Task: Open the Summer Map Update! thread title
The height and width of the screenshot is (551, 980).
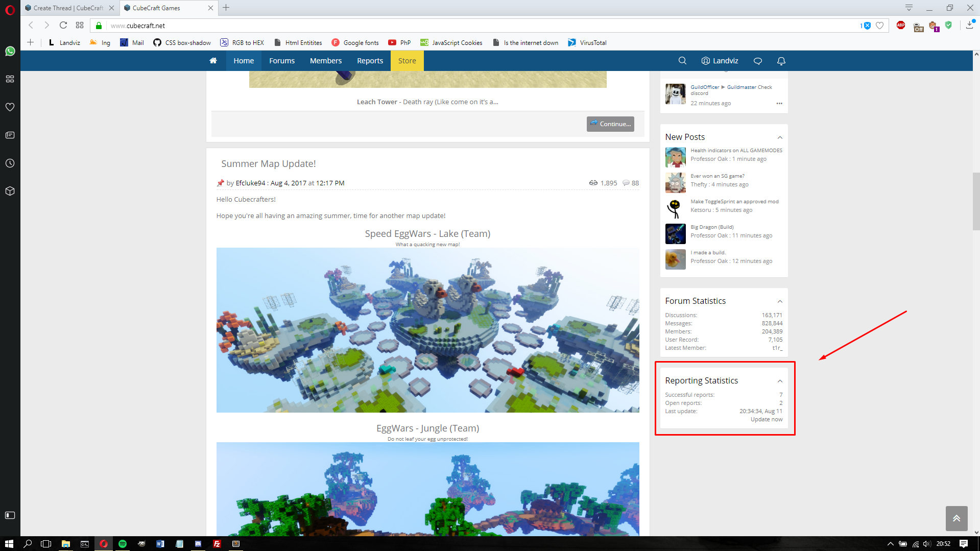Action: coord(269,164)
